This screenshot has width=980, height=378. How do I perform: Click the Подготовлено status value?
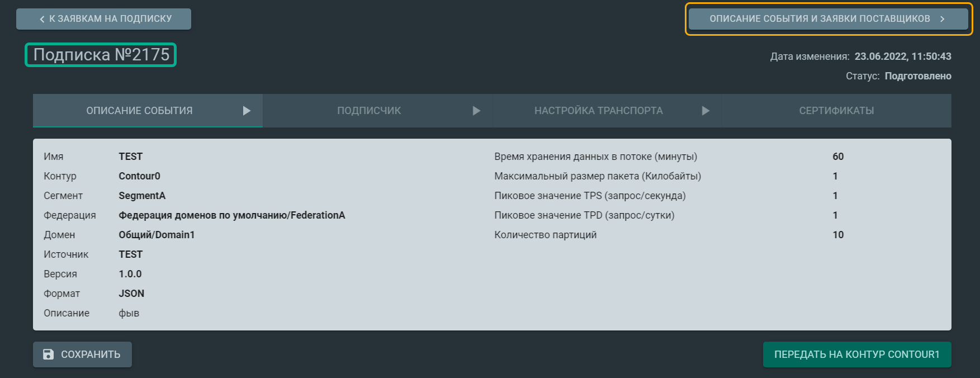917,76
